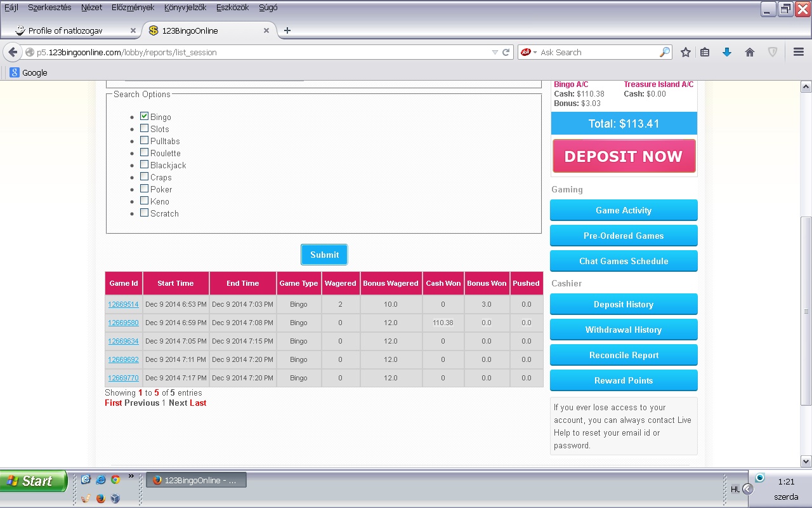Enable the Slots checkbox
The width and height of the screenshot is (812, 508).
[145, 128]
